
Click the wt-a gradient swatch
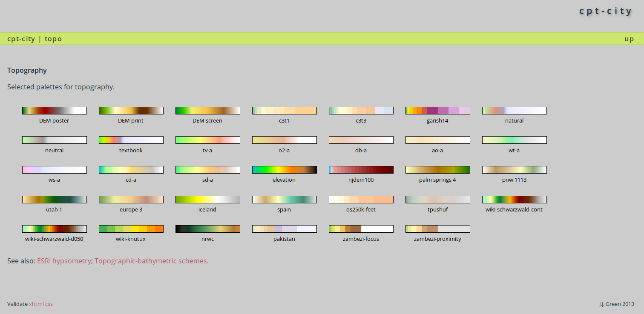pyautogui.click(x=515, y=140)
